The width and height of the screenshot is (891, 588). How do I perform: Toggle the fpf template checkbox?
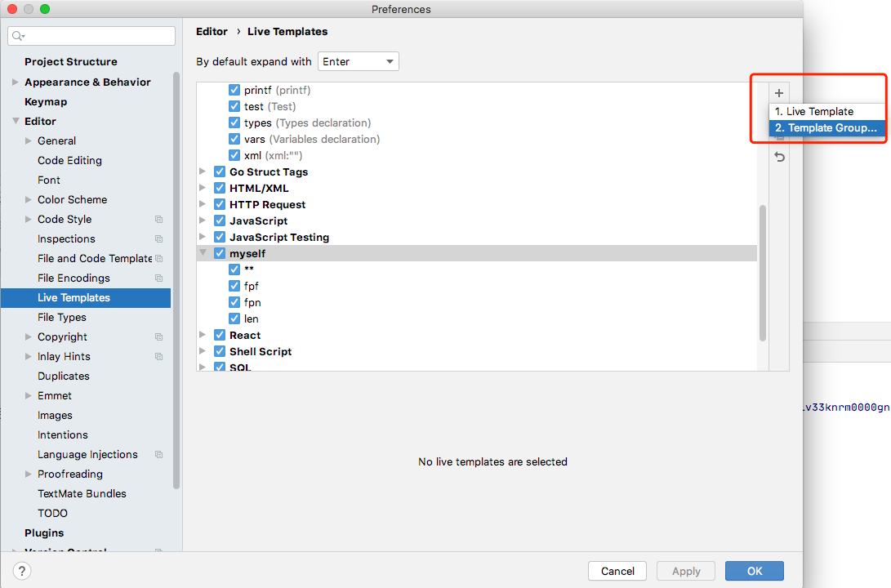(234, 286)
